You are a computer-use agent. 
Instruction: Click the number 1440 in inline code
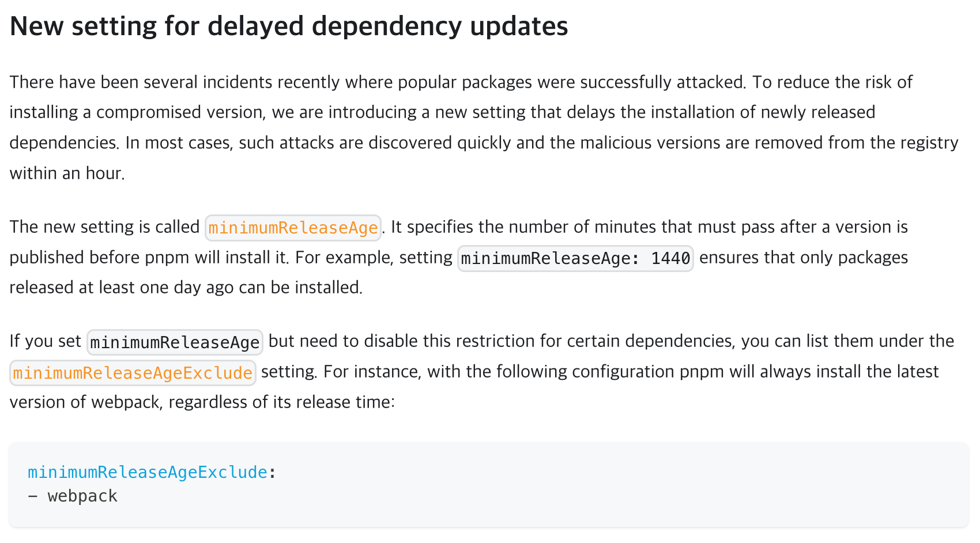[x=670, y=258]
